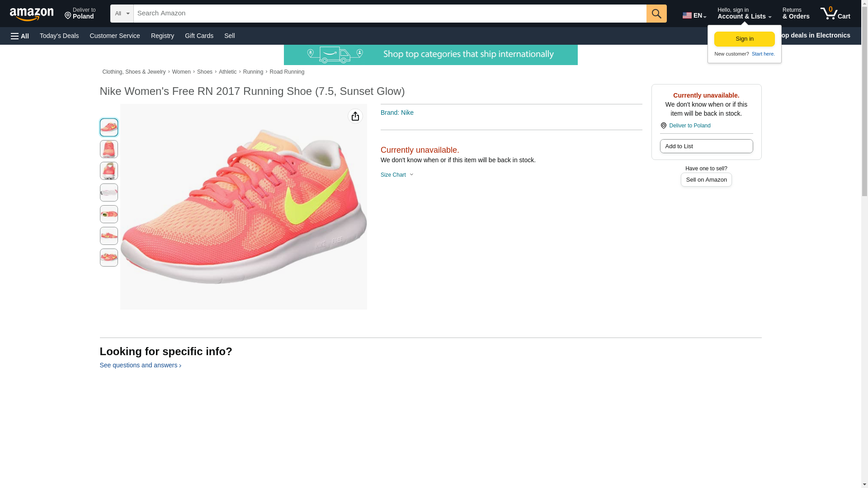This screenshot has width=868, height=488.
Task: Click the share icon on product image
Action: click(x=355, y=117)
